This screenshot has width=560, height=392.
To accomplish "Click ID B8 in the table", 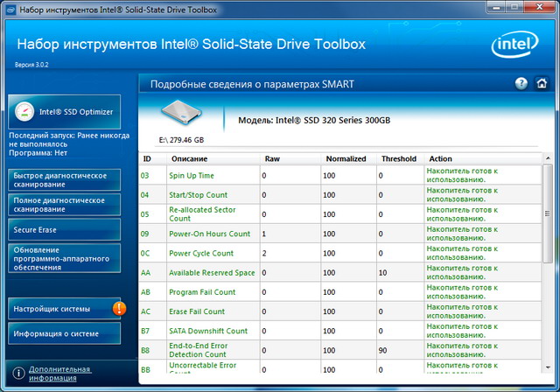I will click(145, 350).
